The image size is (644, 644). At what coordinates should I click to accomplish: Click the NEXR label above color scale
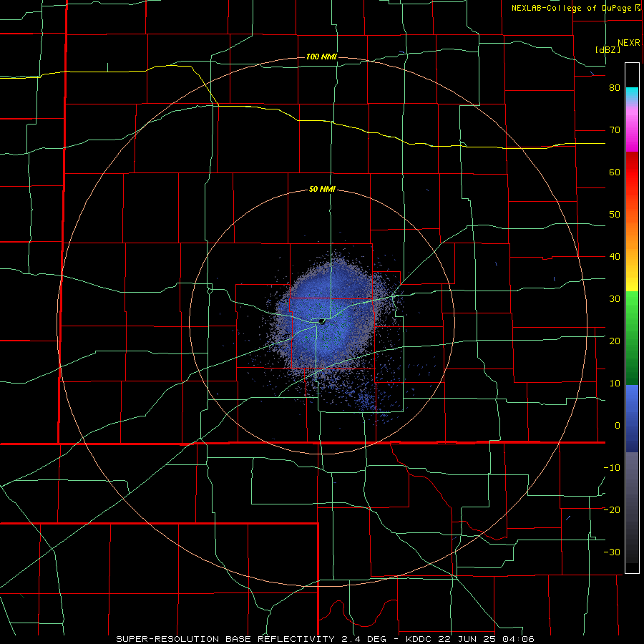[628, 43]
